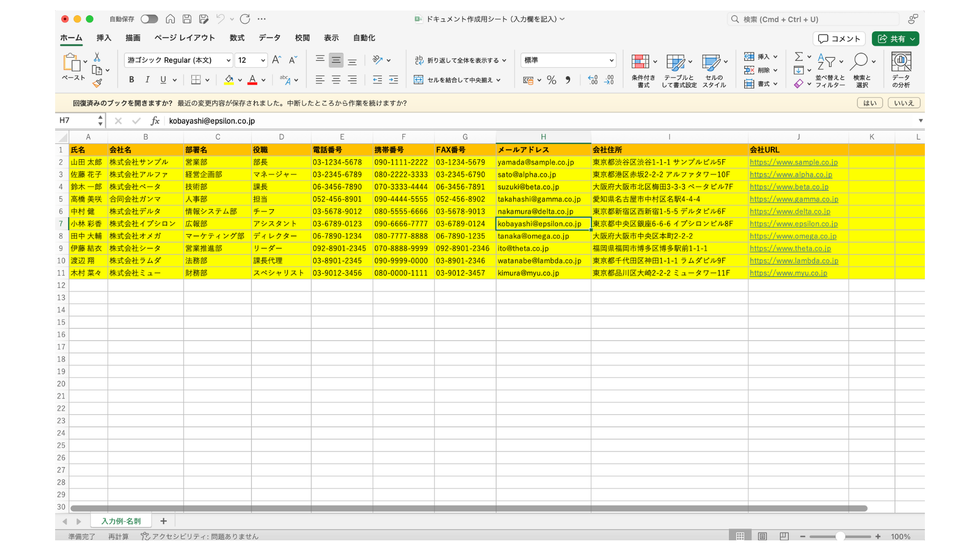Image resolution: width=980 pixels, height=551 pixels.
Task: Open the www.sample.co.jp hyperlink
Action: [x=793, y=162]
